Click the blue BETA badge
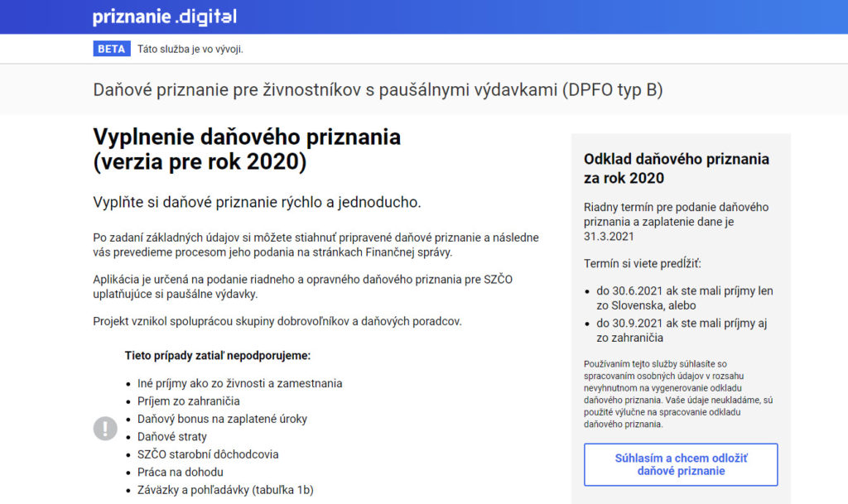 [x=112, y=49]
